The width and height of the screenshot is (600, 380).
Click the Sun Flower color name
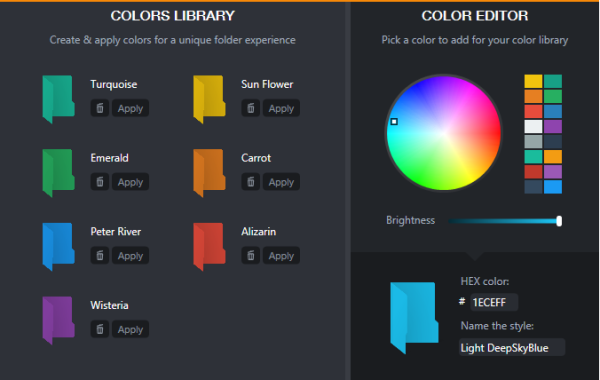tap(267, 84)
